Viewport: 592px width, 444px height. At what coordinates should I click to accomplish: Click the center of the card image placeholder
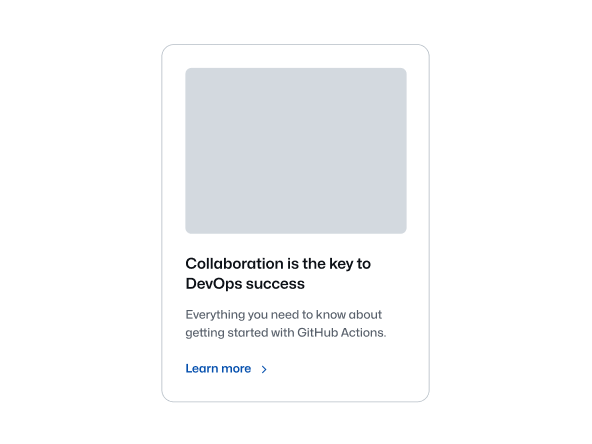296,151
